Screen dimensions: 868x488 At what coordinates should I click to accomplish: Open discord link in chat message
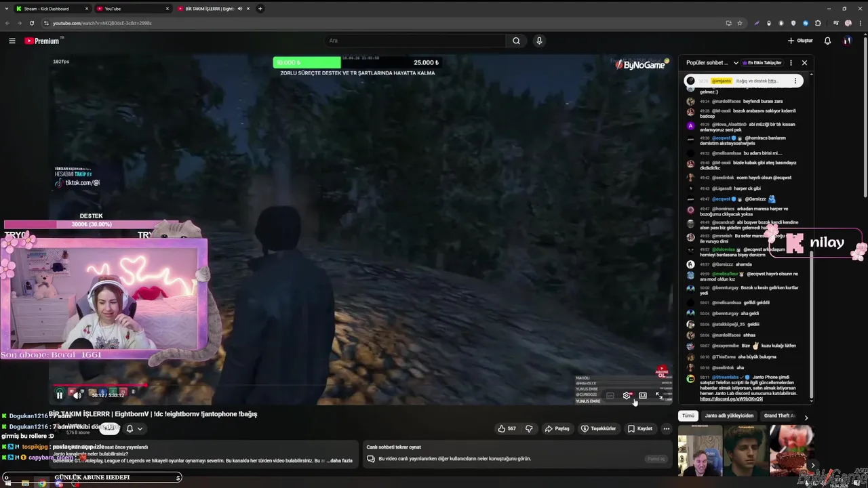coord(731,399)
